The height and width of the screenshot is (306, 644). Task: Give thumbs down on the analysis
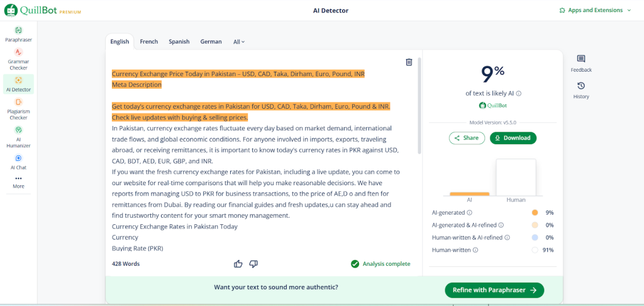point(253,264)
